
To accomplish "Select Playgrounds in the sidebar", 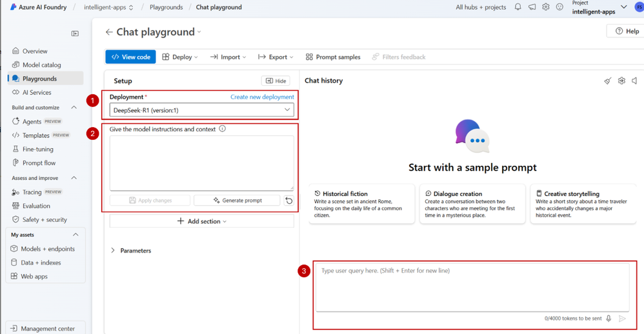I will 45,79.
